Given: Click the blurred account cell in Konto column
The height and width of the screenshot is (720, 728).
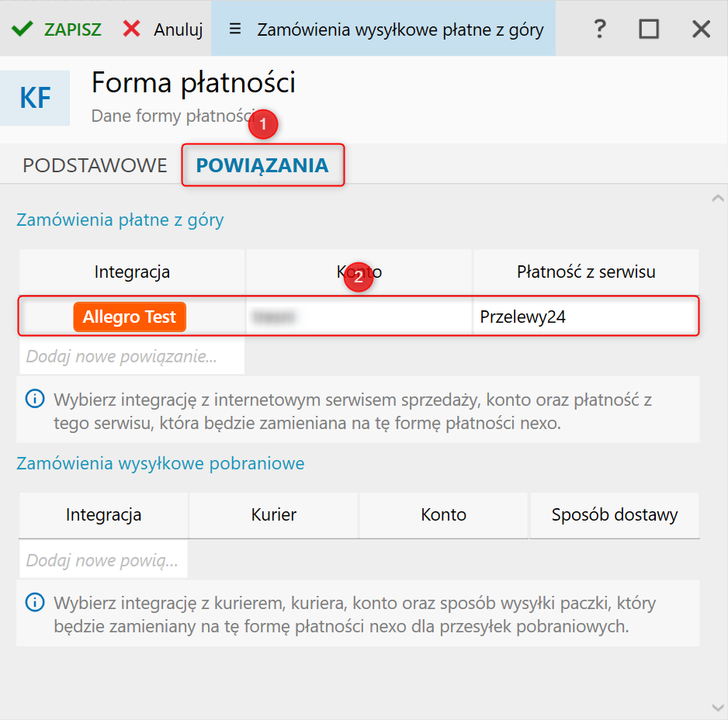Looking at the screenshot, I should [x=359, y=317].
